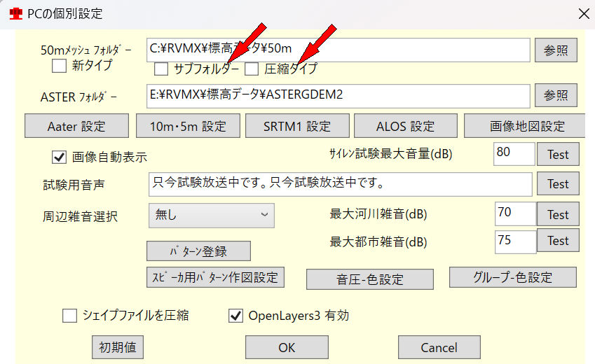Open the 周辺雑音選択 dropdown
This screenshot has width=595, height=364.
point(211,216)
